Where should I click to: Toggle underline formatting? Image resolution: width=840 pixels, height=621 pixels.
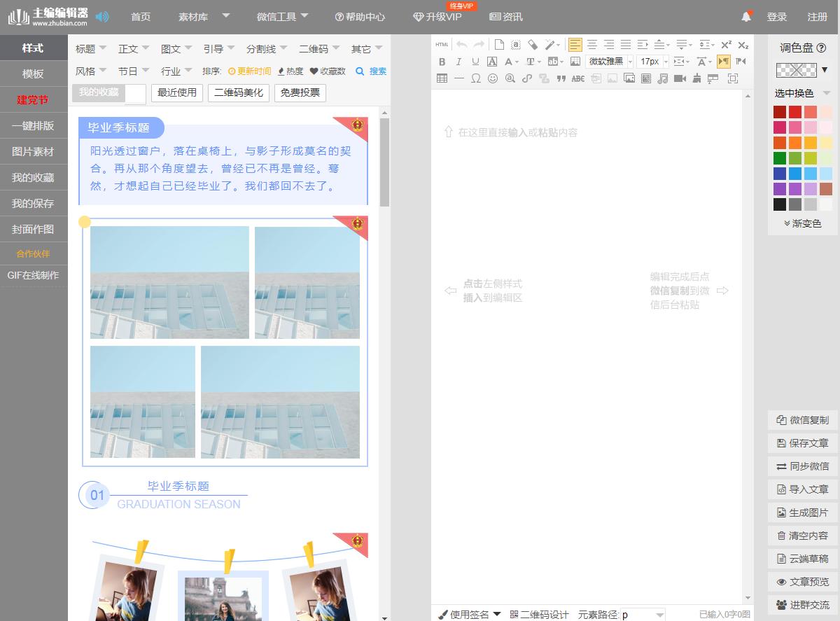(475, 62)
